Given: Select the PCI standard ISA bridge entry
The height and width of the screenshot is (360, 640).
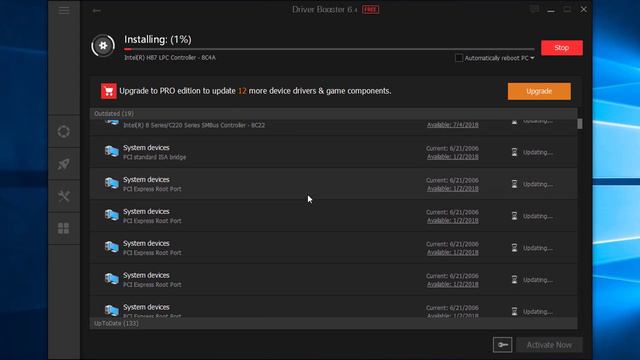Looking at the screenshot, I should [x=333, y=152].
